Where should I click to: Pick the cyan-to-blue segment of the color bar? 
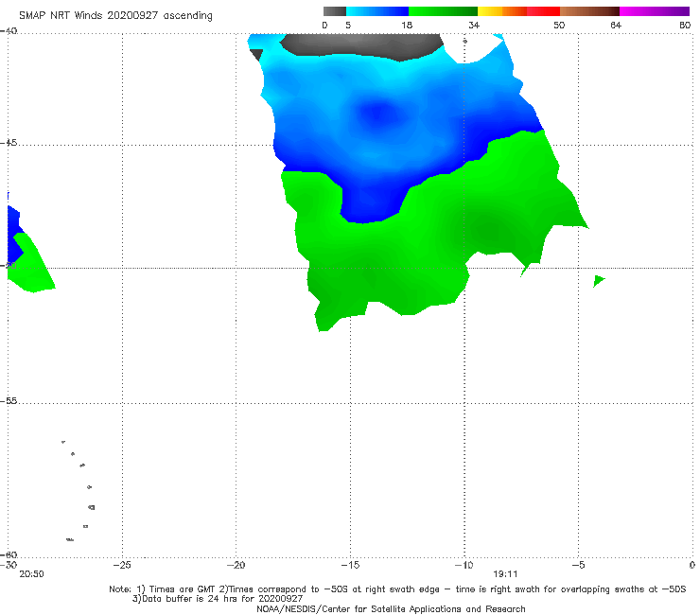click(x=377, y=11)
